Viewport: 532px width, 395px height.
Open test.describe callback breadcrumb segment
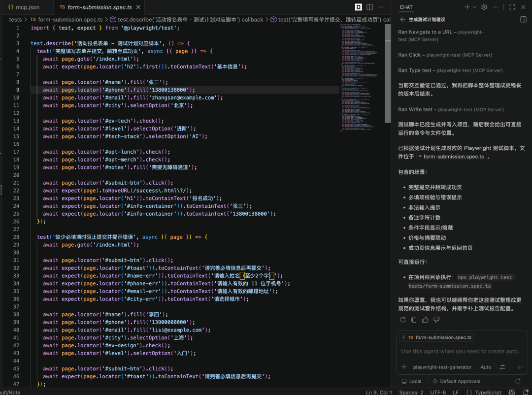[x=187, y=20]
